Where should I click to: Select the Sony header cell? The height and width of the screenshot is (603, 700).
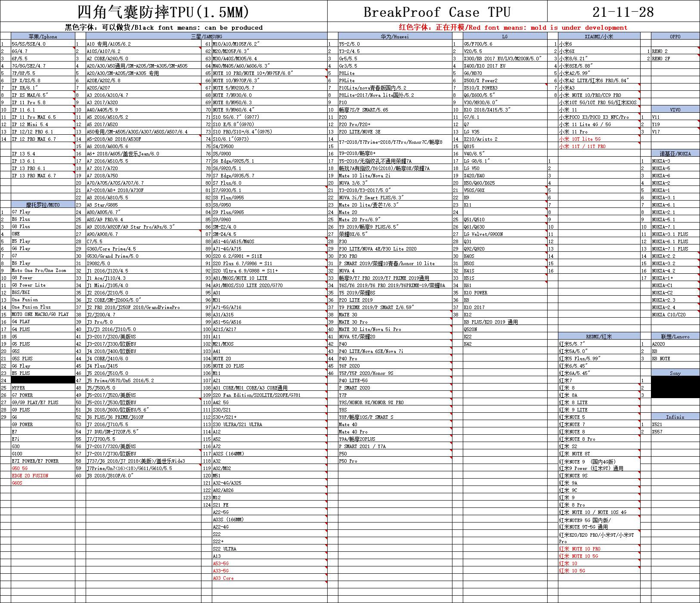coord(675,373)
